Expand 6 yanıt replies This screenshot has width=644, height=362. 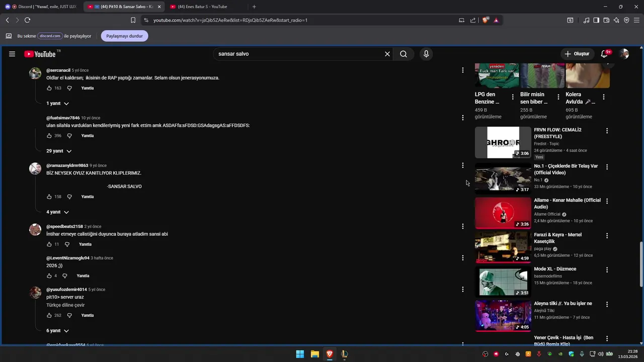coord(58,331)
